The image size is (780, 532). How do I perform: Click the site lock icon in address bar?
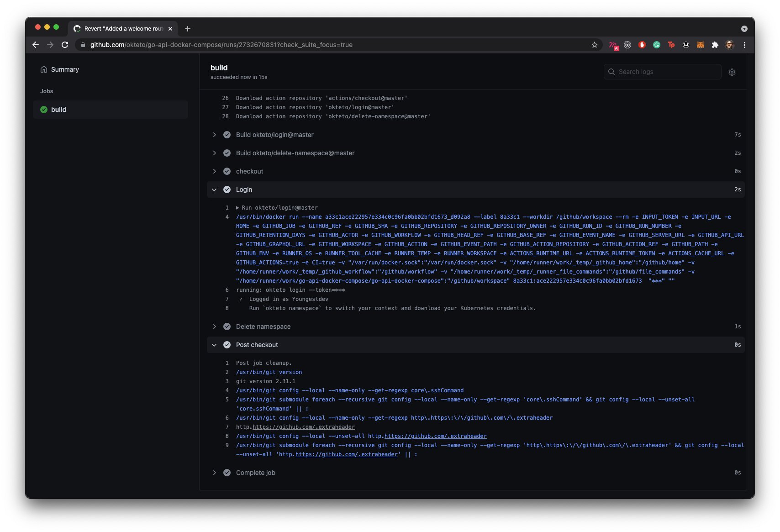[83, 45]
